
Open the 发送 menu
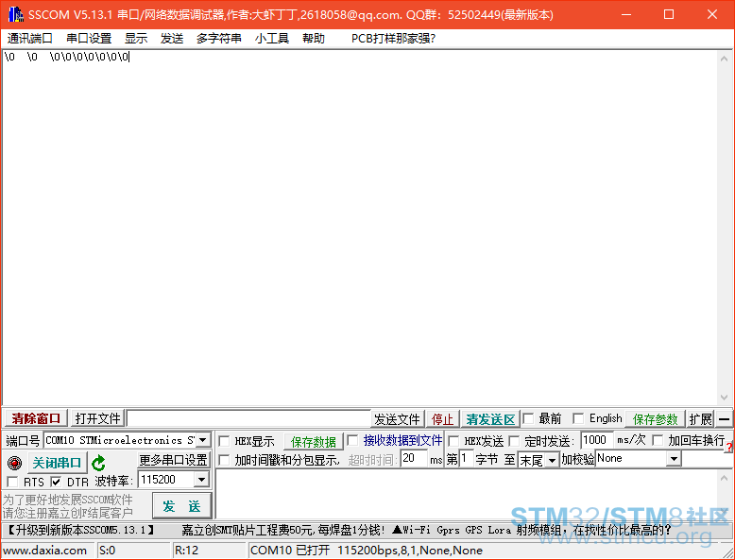coord(172,39)
